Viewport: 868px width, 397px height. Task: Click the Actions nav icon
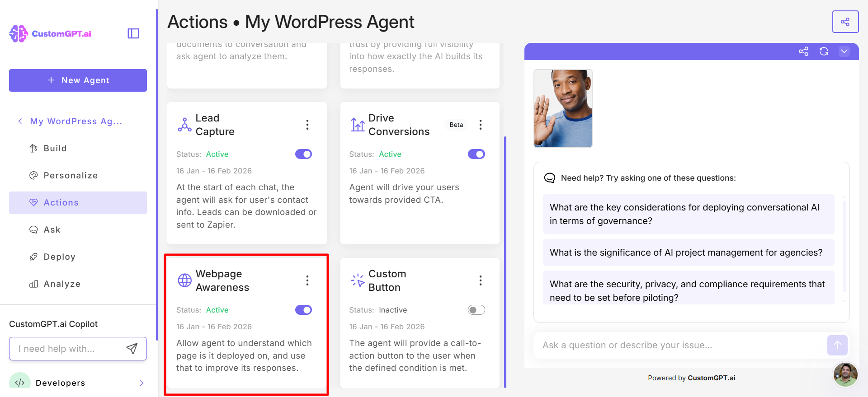point(33,202)
